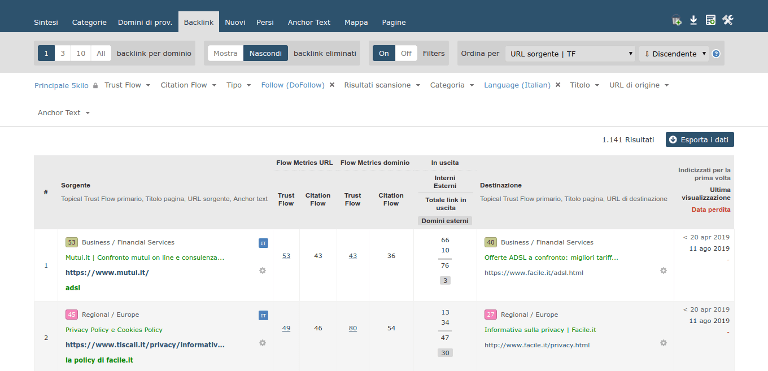Open the facile.it/privacy.html destination URL
768x371 pixels.
(x=537, y=345)
